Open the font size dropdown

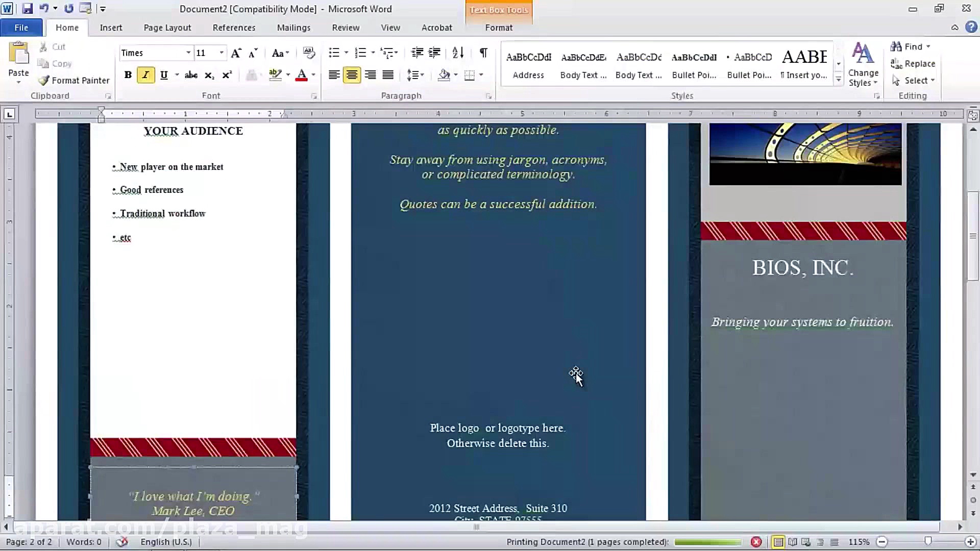[222, 53]
